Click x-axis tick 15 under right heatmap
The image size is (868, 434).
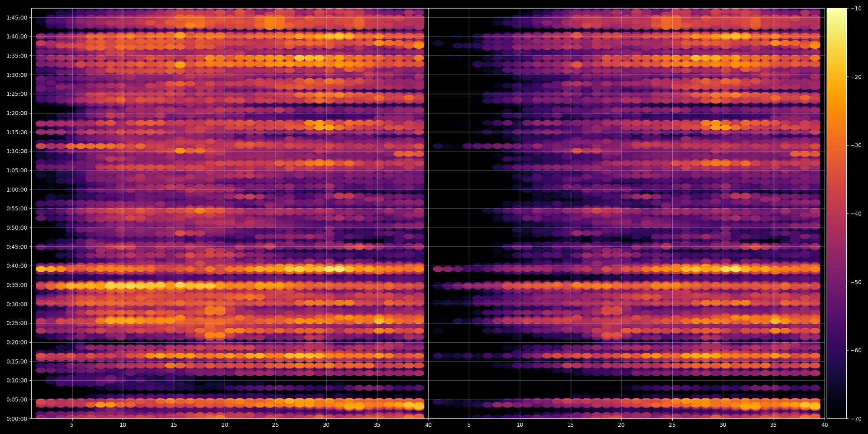click(x=571, y=425)
